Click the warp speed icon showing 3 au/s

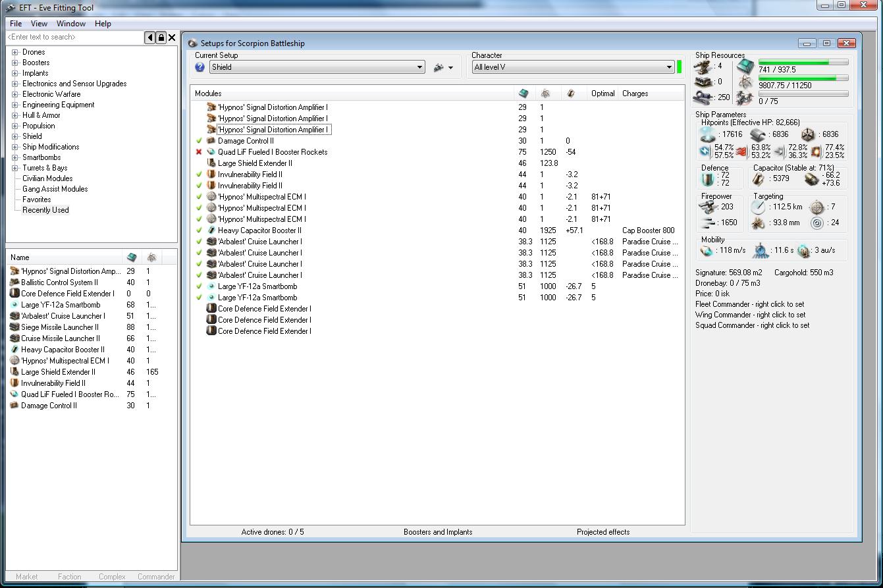coord(803,251)
